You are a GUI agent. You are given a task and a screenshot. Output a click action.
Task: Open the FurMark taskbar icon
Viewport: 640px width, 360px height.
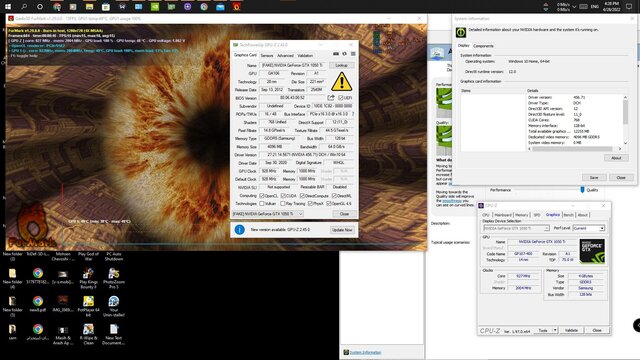tap(236, 7)
